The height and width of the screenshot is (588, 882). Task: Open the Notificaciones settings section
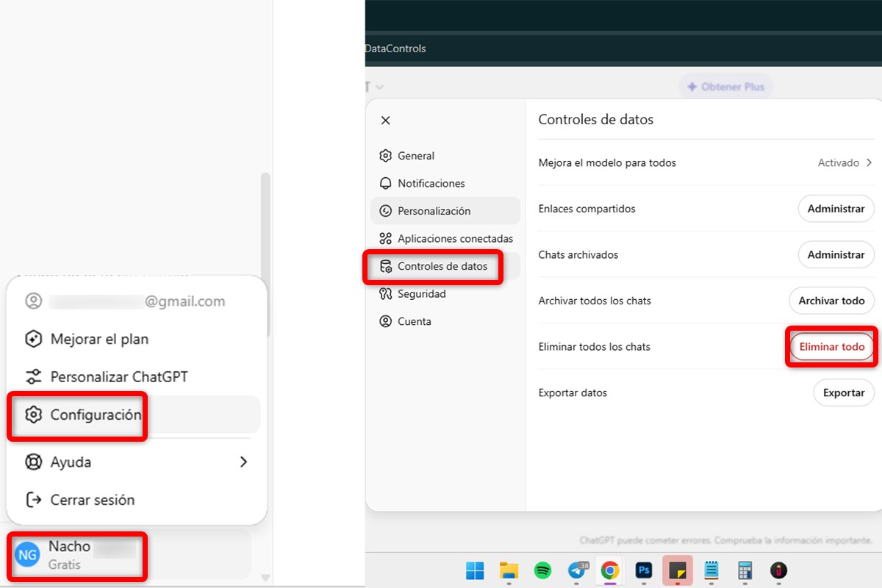pos(445,184)
